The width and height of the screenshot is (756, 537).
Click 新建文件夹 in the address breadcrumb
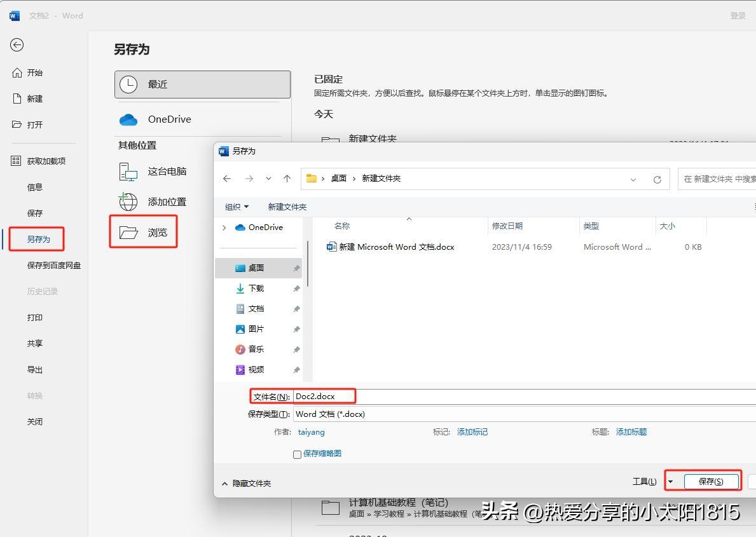point(381,179)
